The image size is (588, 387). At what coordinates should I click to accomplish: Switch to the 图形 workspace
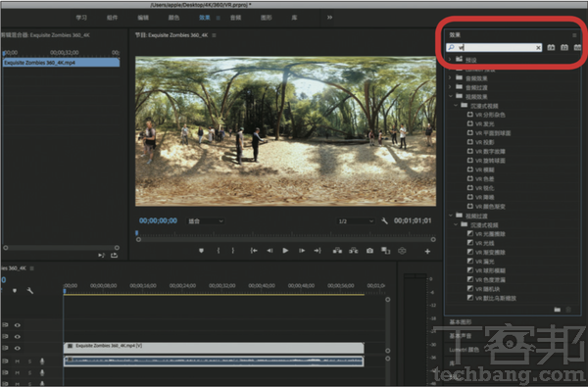pyautogui.click(x=267, y=18)
